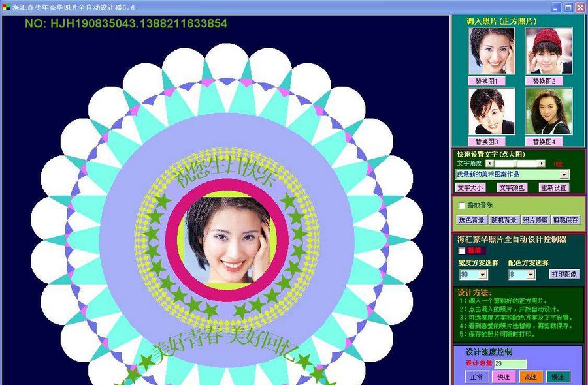The width and height of the screenshot is (588, 385).
Task: Select the short-haired woman photo thumbnail above 替换图1
Action: 491,51
